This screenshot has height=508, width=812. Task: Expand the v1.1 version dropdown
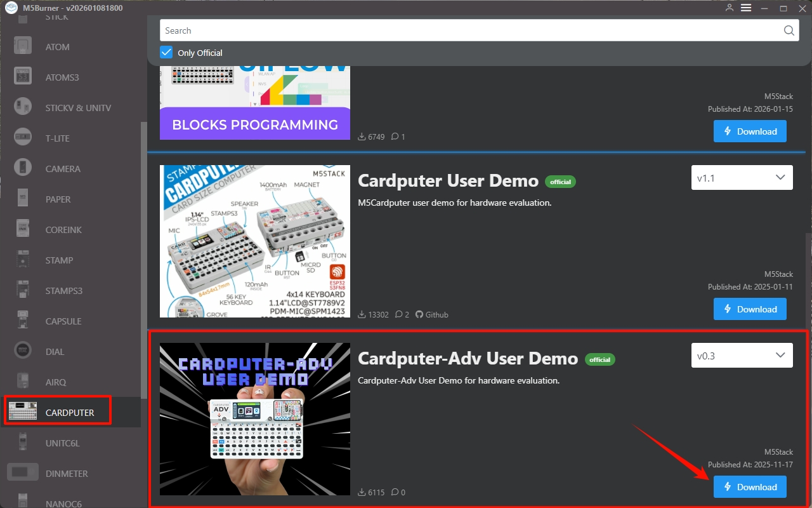pos(742,178)
